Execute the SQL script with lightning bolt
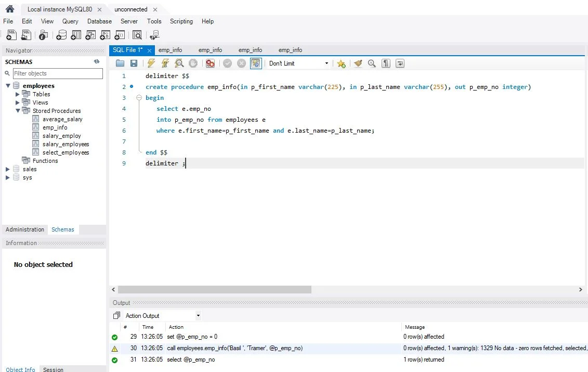This screenshot has width=588, height=372. (x=151, y=63)
